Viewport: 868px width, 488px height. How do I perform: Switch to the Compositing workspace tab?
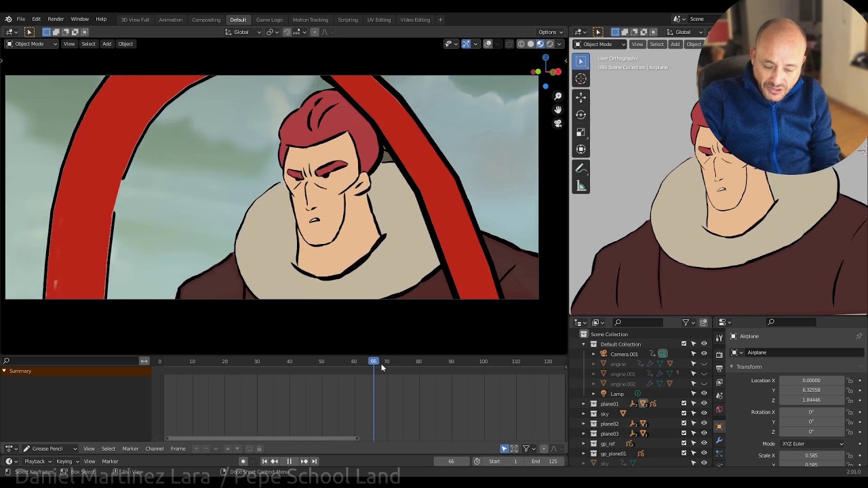tap(206, 20)
